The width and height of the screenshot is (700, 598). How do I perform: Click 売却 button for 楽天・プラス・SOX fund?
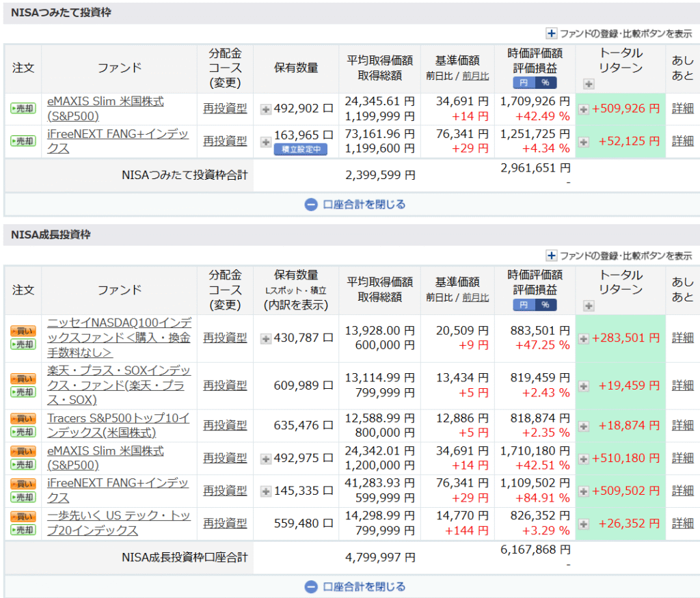23,392
